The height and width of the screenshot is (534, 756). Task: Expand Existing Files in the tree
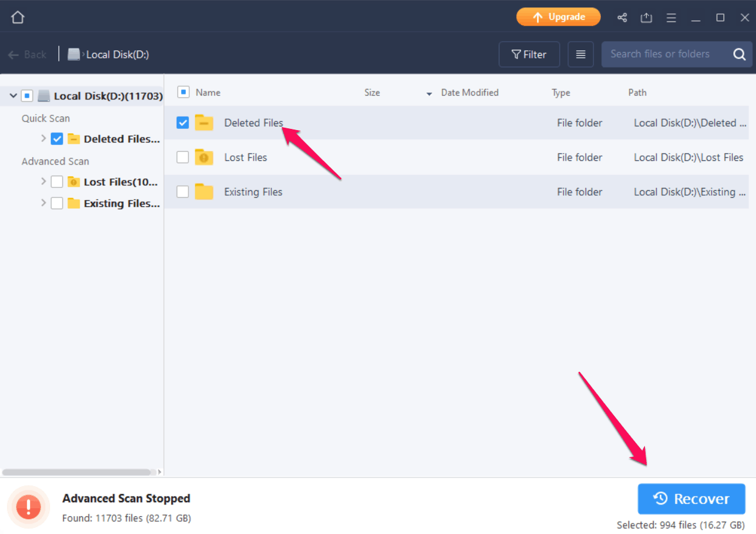[44, 203]
